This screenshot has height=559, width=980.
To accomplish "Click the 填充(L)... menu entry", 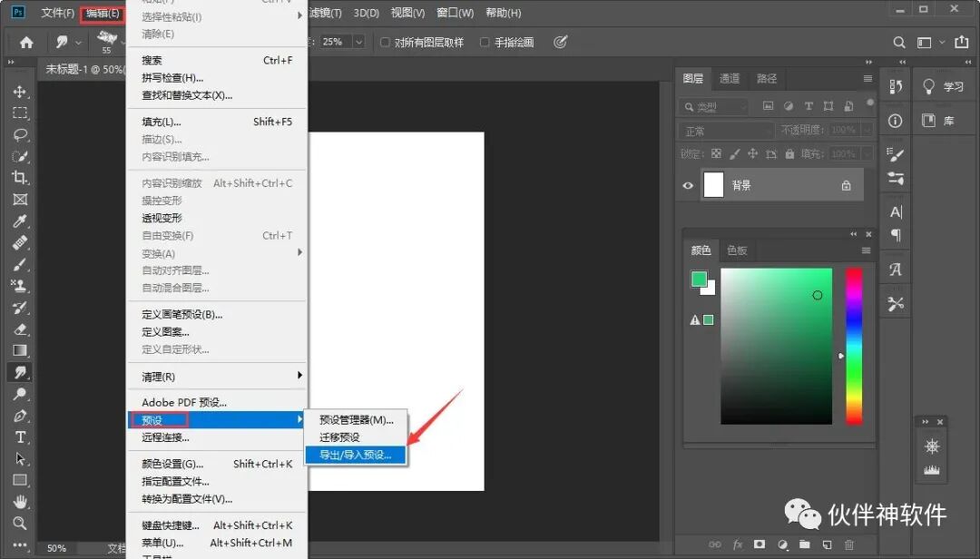I will [217, 122].
